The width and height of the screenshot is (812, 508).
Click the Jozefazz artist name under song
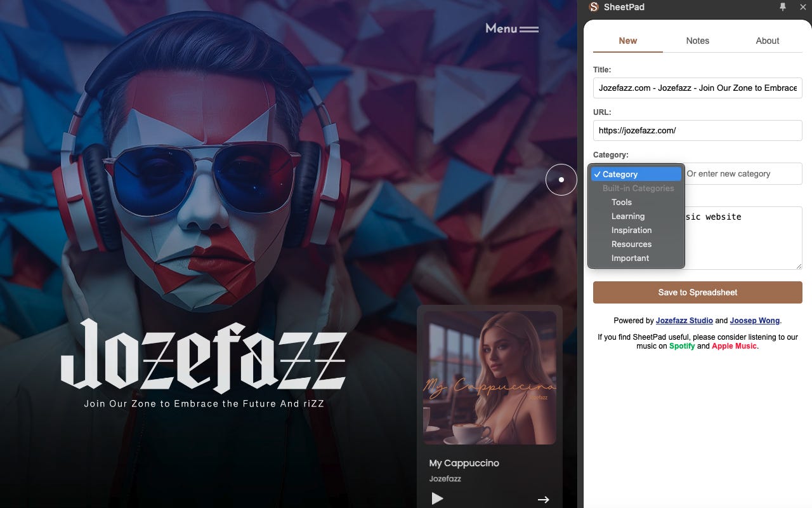[x=445, y=479]
